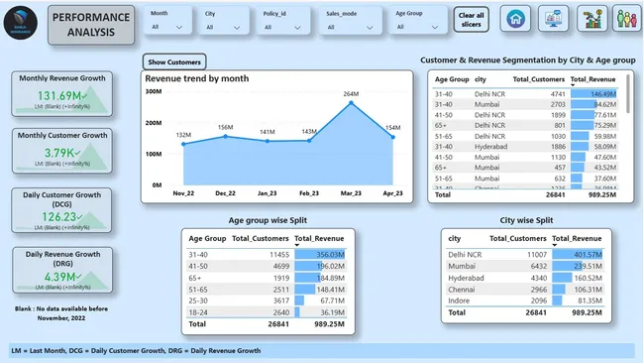
Task: Select the 41-50 row in Age group table
Action: click(x=267, y=266)
